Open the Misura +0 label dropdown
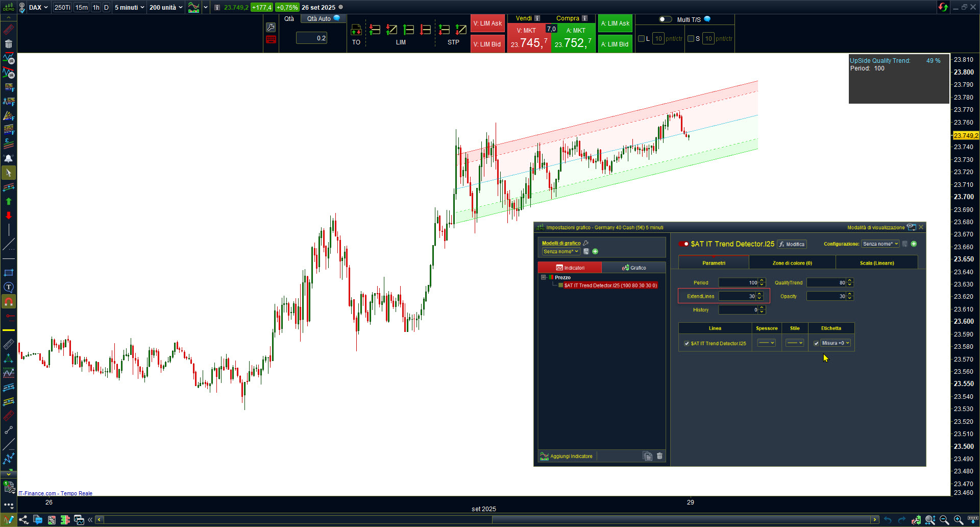980x527 pixels. pyautogui.click(x=835, y=343)
